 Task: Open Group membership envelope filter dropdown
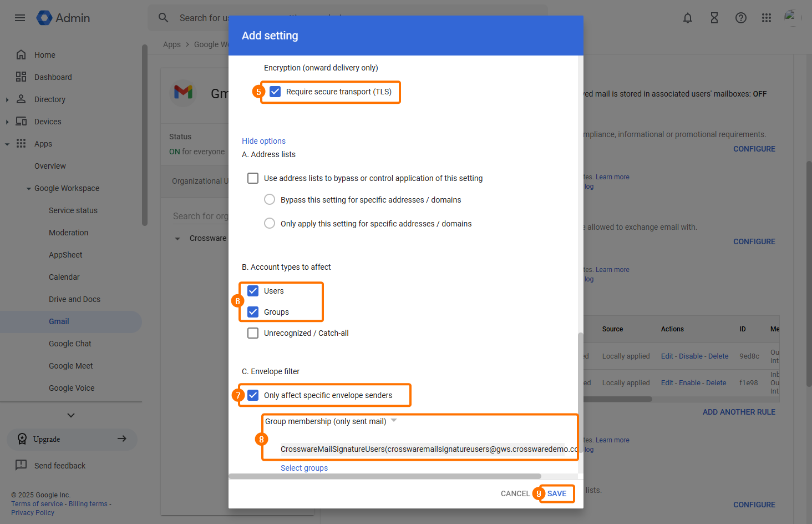394,421
